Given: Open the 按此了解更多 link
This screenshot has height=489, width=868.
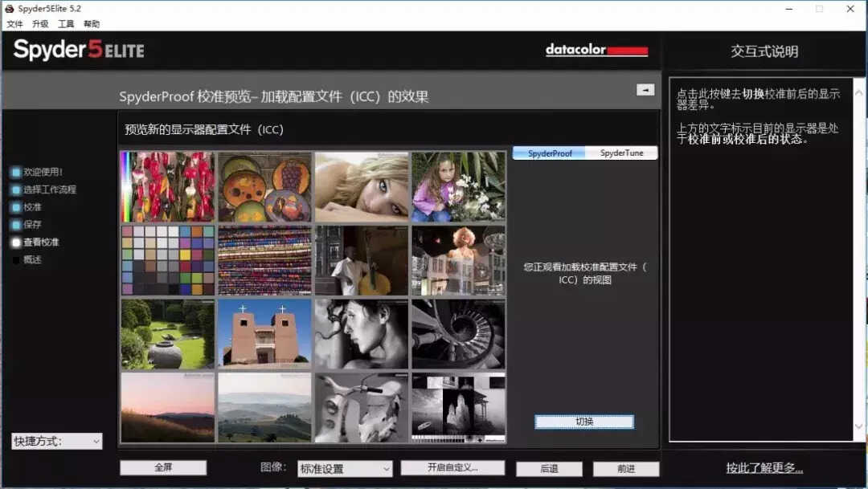Looking at the screenshot, I should coord(764,468).
